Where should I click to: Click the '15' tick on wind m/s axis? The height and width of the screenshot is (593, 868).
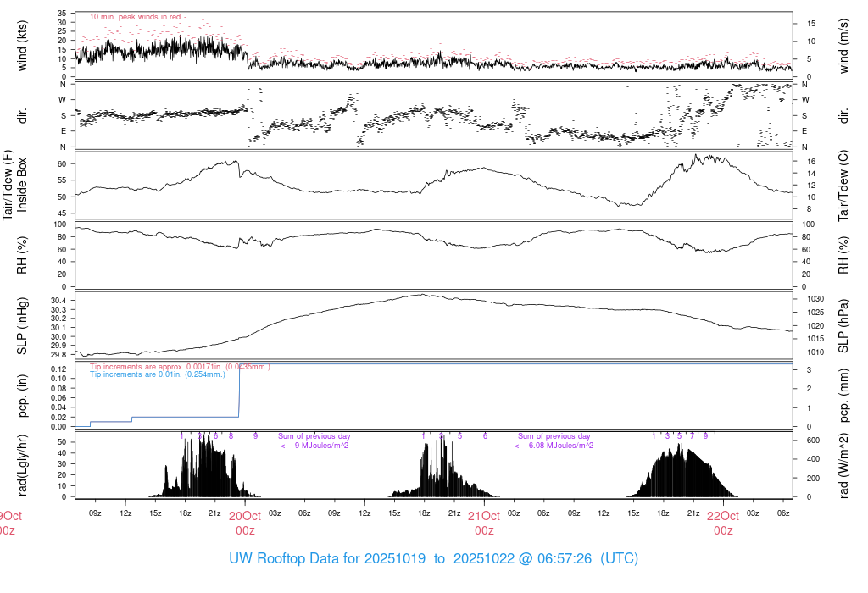(x=811, y=24)
